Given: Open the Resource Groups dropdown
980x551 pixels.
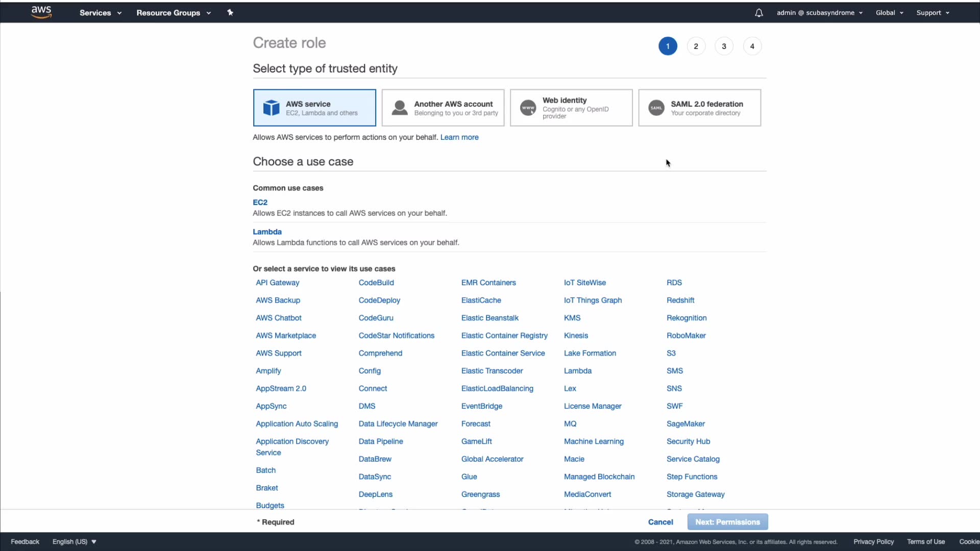Looking at the screenshot, I should [174, 13].
